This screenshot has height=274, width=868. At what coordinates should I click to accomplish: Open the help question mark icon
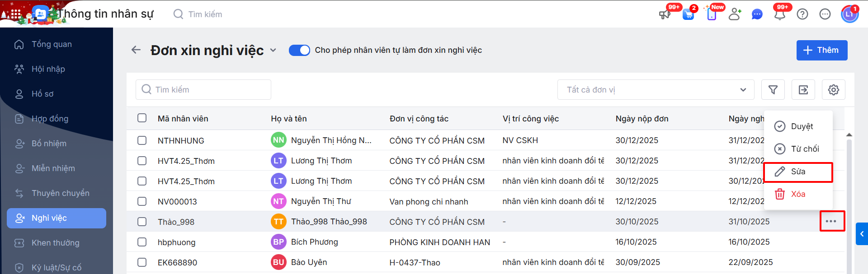pos(802,14)
